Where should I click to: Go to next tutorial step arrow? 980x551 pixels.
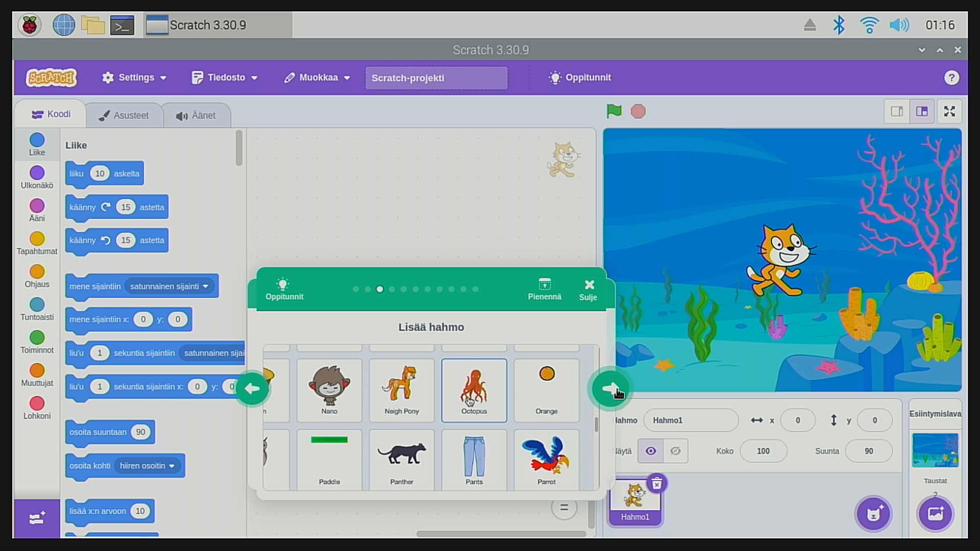tap(610, 389)
